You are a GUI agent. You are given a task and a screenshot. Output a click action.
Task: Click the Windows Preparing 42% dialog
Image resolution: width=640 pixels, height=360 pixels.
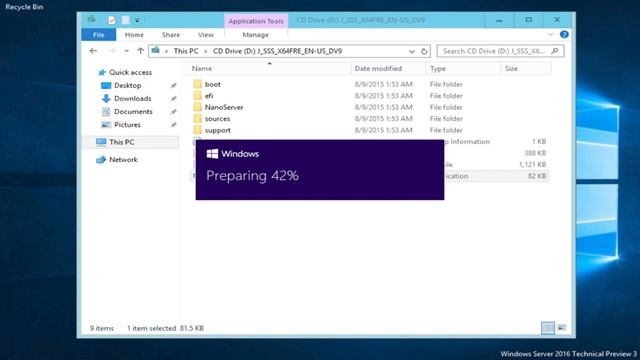point(320,170)
